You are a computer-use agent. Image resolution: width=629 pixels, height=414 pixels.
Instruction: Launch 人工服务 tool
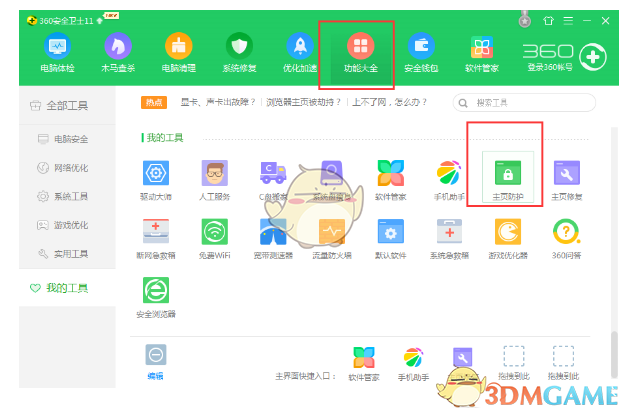coord(215,180)
